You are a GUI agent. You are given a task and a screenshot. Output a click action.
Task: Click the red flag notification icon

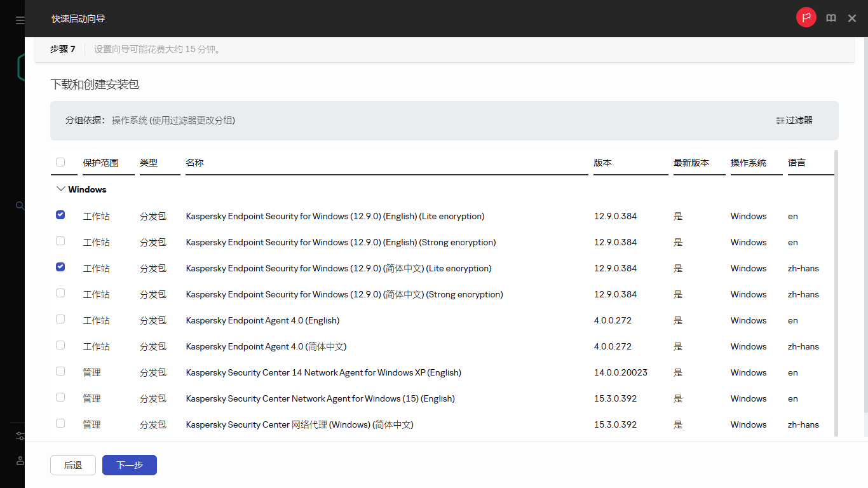(806, 18)
